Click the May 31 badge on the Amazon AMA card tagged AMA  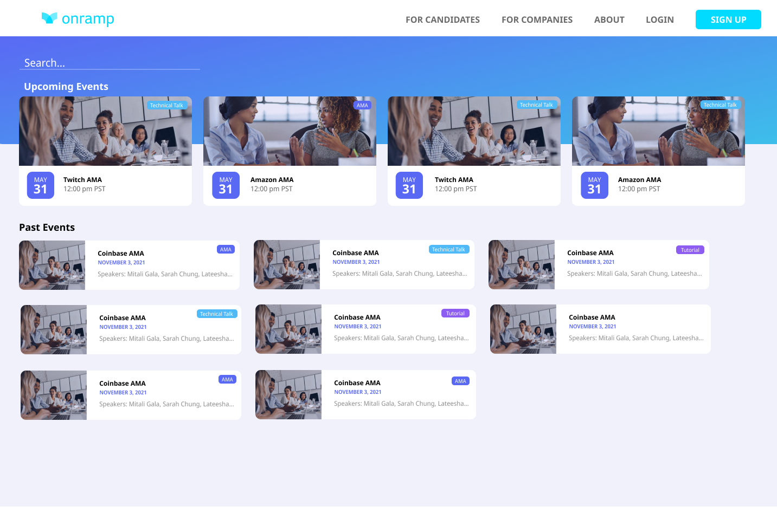pyautogui.click(x=226, y=185)
